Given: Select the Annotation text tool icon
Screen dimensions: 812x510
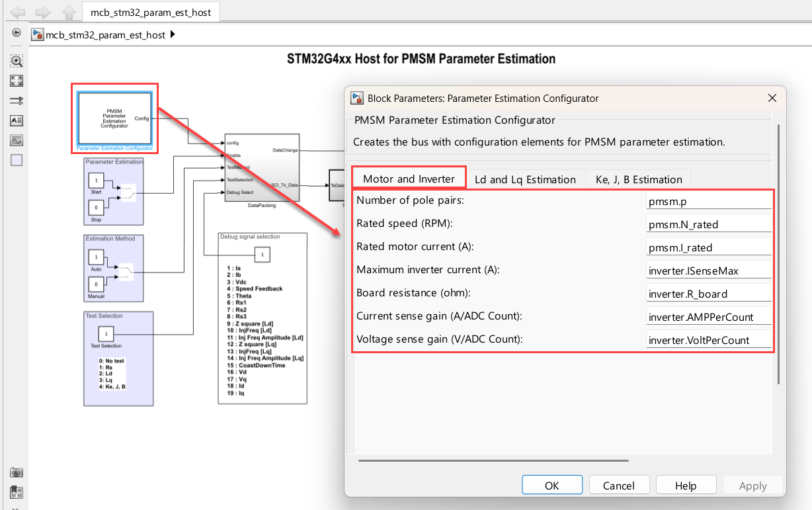Looking at the screenshot, I should (x=17, y=120).
